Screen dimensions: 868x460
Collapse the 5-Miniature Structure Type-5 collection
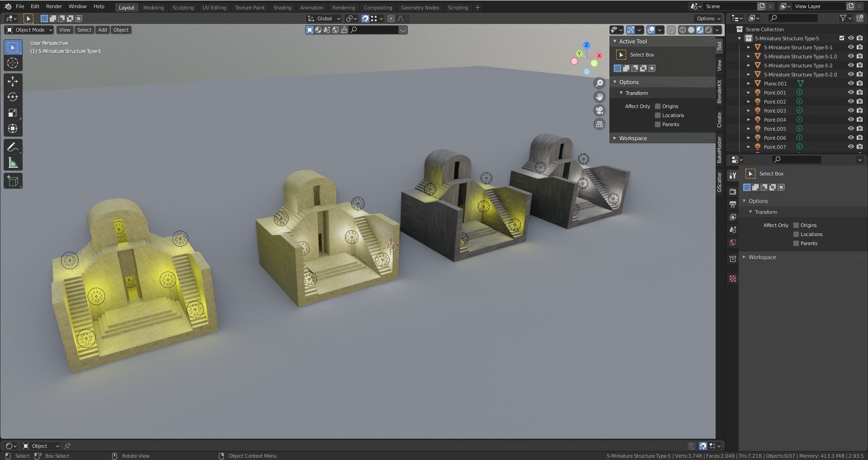click(x=740, y=38)
